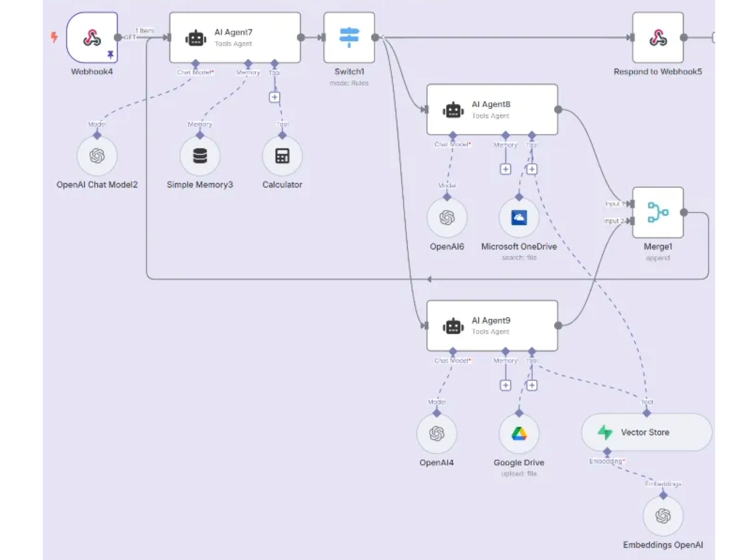The image size is (747, 560).
Task: Click 'upload: file' text under Google Drive
Action: (519, 474)
